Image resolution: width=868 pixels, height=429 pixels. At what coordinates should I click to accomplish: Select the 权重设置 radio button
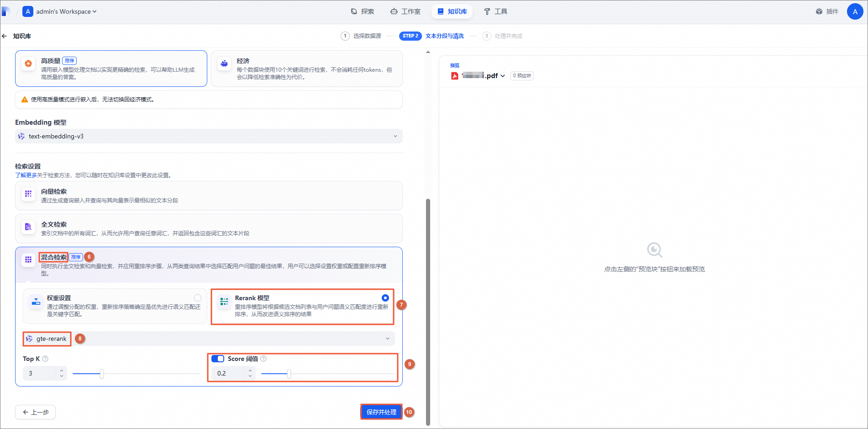click(198, 298)
